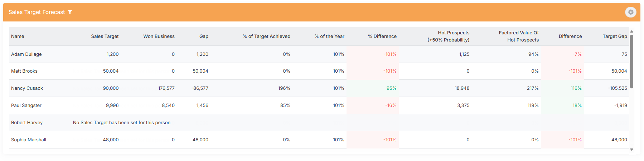The width and height of the screenshot is (644, 161).
Task: Click the Target Gap column header
Action: click(615, 36)
